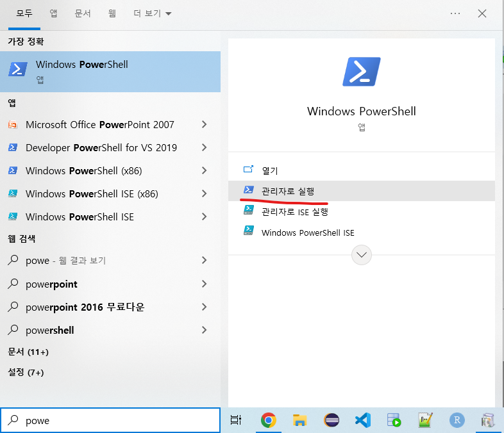Image resolution: width=504 pixels, height=433 pixels.
Task: Open the 더 보기 dropdown
Action: click(x=153, y=13)
